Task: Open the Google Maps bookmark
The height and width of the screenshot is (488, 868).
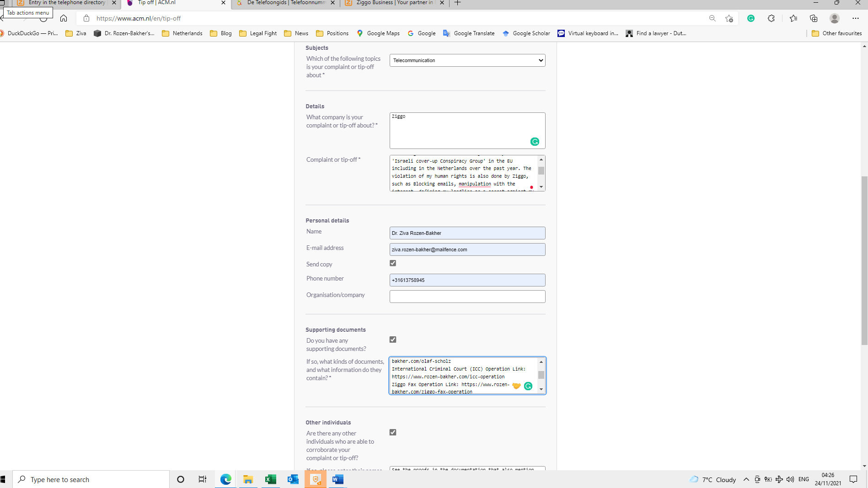Action: [378, 33]
